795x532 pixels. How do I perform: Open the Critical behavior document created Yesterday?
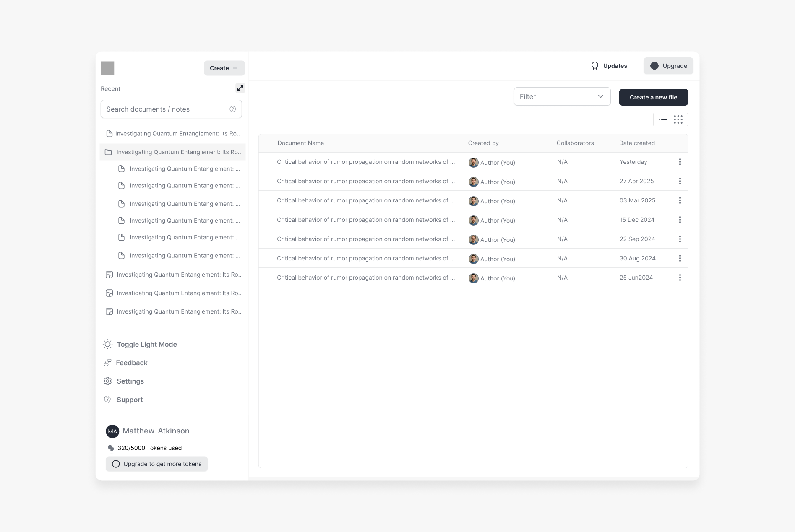tap(366, 162)
